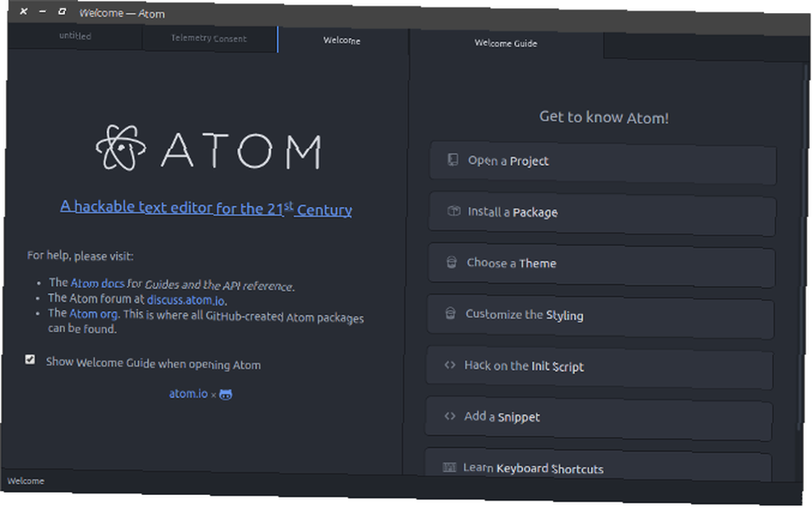Screen dimensions: 812x508
Task: Expand the Choose a Theme card
Action: pyautogui.click(x=601, y=265)
